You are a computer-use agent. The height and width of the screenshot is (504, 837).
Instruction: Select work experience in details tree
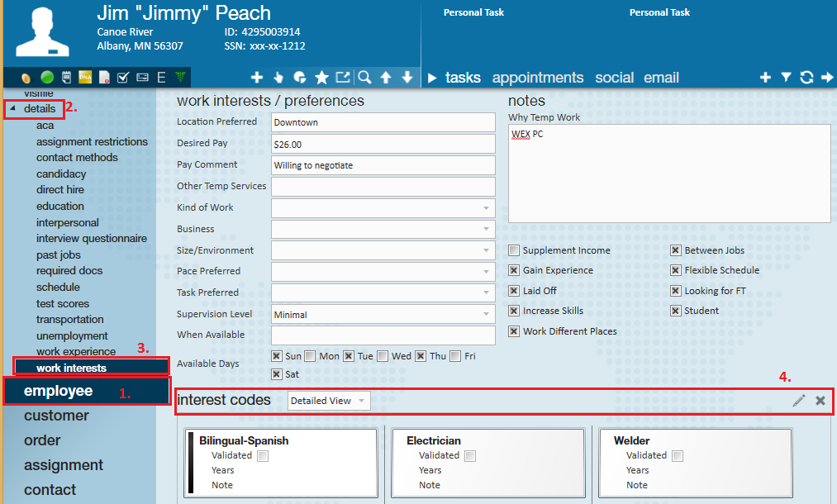76,351
